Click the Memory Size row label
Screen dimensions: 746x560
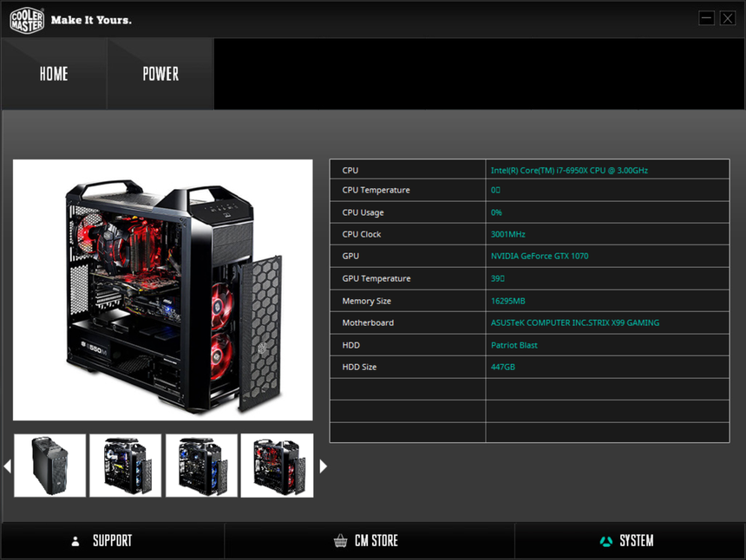click(x=366, y=301)
